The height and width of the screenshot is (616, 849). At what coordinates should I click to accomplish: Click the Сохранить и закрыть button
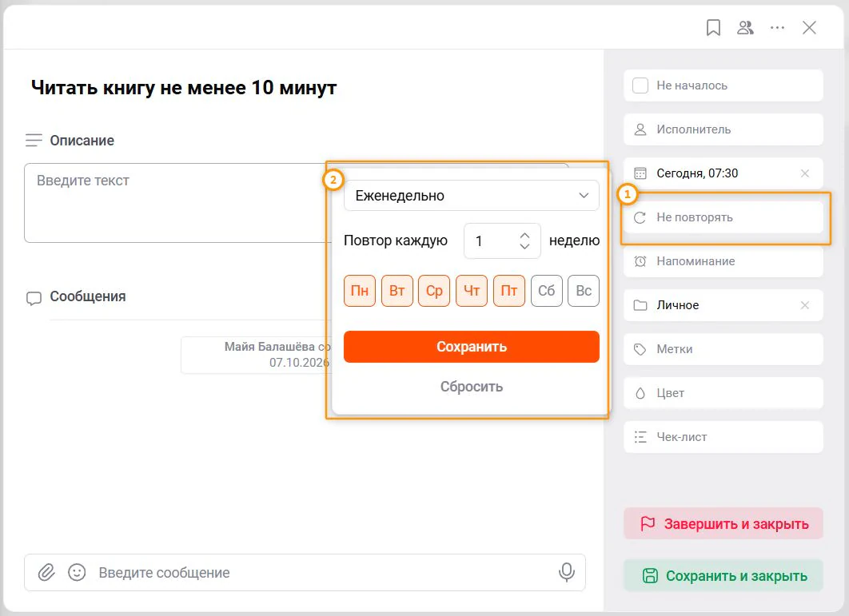pyautogui.click(x=723, y=575)
